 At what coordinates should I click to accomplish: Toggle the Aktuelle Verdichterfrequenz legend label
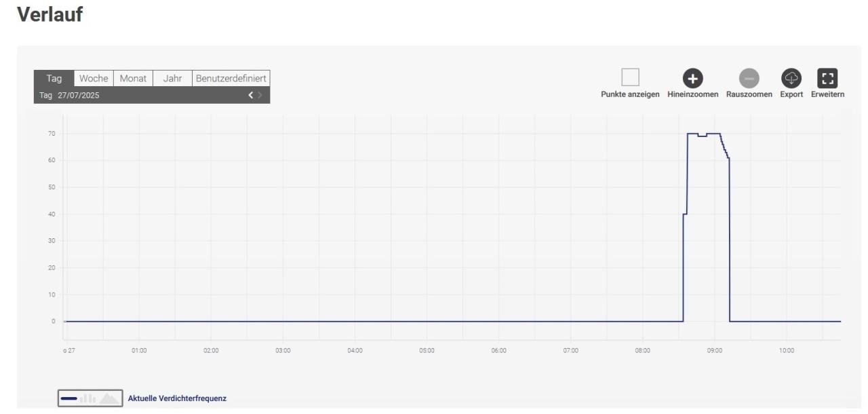[x=177, y=399]
